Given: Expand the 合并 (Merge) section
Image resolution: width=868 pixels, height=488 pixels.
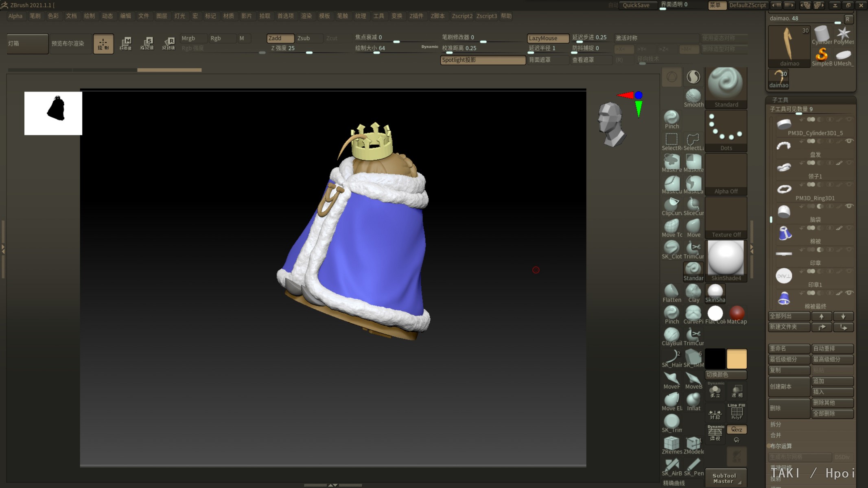Looking at the screenshot, I should pos(776,435).
